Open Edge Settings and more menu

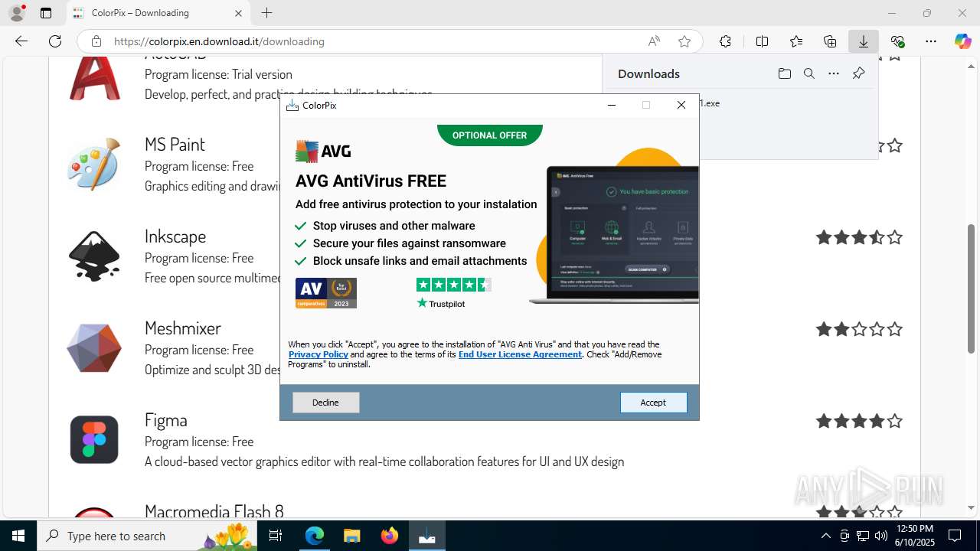pyautogui.click(x=931, y=41)
